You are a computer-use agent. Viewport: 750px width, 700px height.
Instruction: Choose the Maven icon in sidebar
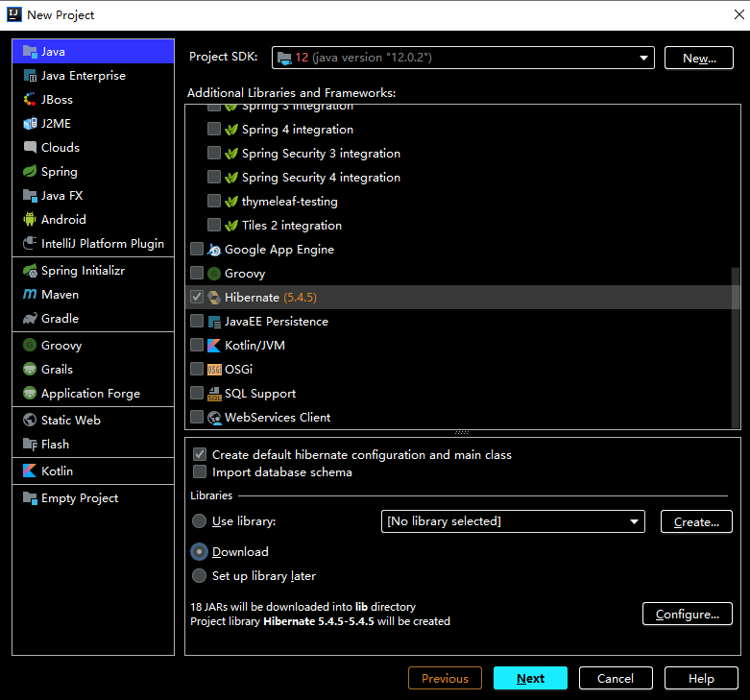pyautogui.click(x=30, y=295)
